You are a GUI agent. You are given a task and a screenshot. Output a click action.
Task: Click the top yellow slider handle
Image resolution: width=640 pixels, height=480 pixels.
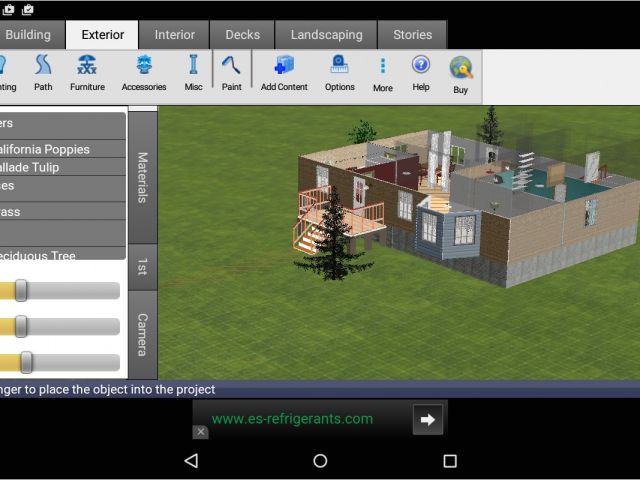pyautogui.click(x=20, y=291)
